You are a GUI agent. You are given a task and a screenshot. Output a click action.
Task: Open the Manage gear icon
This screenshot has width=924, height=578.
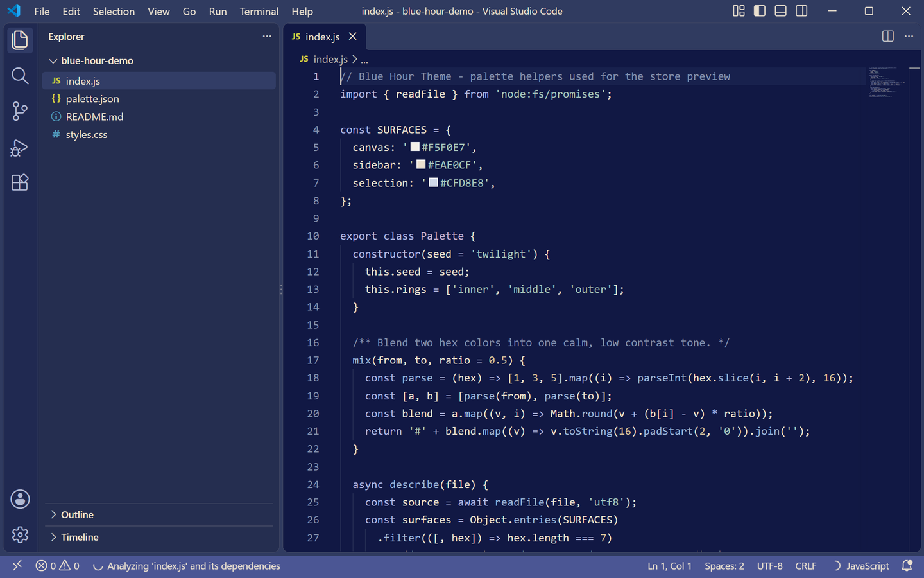20,534
